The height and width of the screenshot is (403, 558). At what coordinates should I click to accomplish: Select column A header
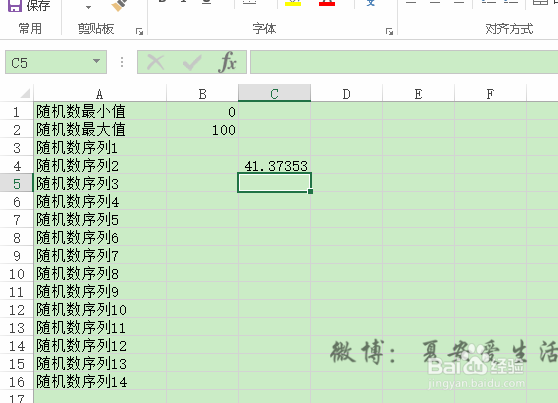pyautogui.click(x=100, y=94)
